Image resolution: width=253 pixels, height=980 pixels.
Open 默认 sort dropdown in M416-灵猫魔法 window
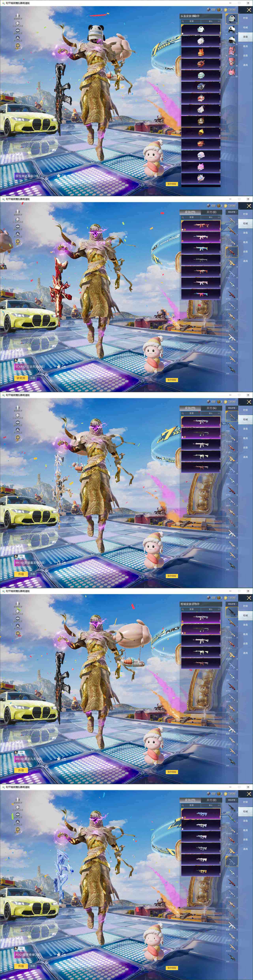[x=211, y=413]
